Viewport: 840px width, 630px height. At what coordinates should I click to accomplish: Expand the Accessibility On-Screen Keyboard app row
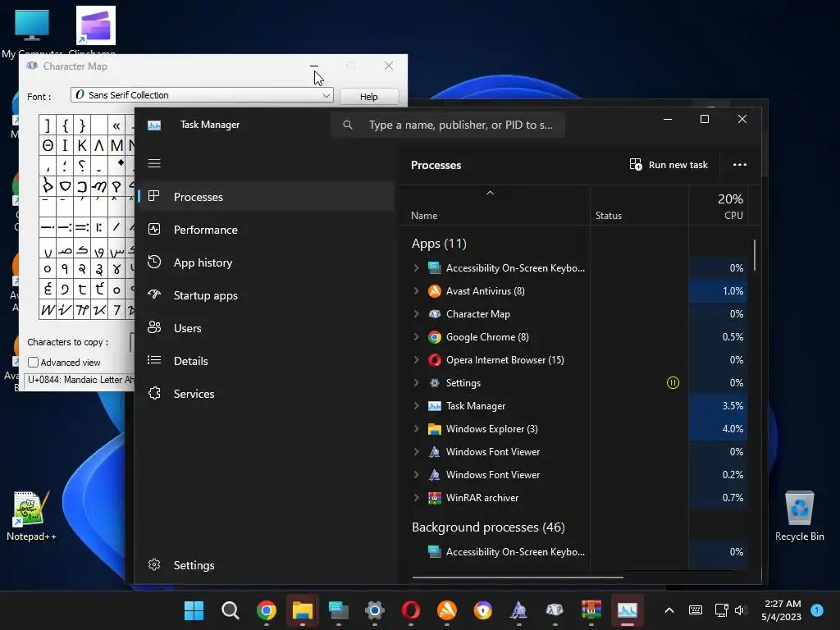click(416, 268)
